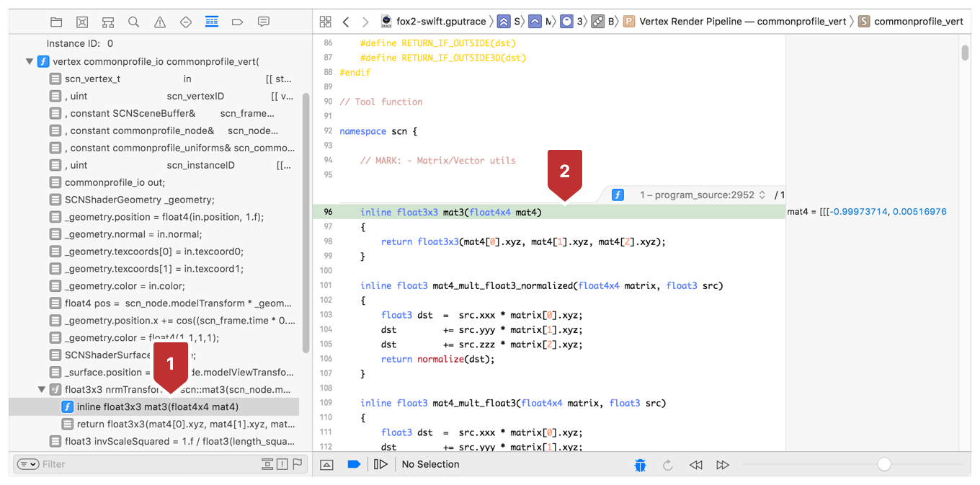The width and height of the screenshot is (980, 485).
Task: Click the editor vertical scrollbar
Action: (x=965, y=53)
